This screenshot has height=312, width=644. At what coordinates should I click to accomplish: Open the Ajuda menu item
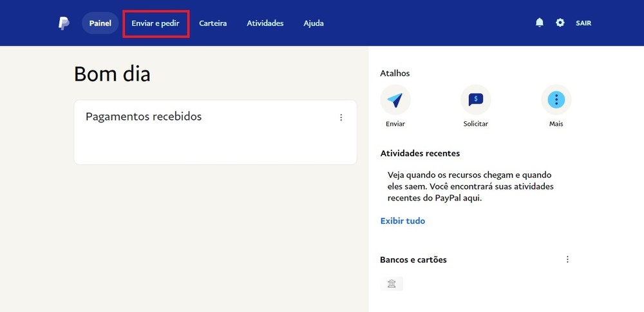(x=314, y=23)
